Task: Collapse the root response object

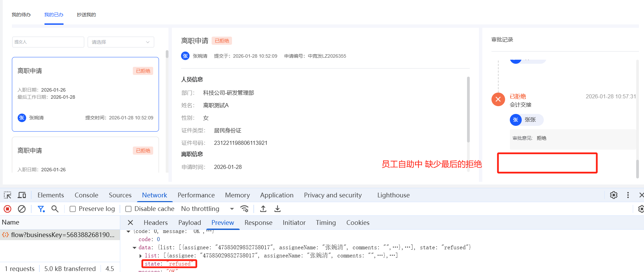Action: coord(128,231)
